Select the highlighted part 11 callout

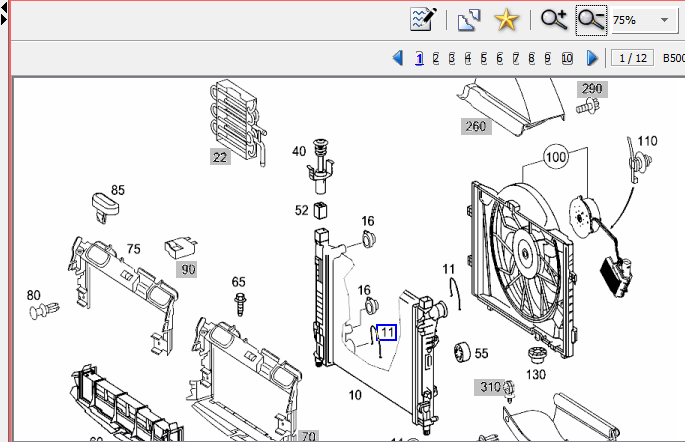tap(387, 332)
